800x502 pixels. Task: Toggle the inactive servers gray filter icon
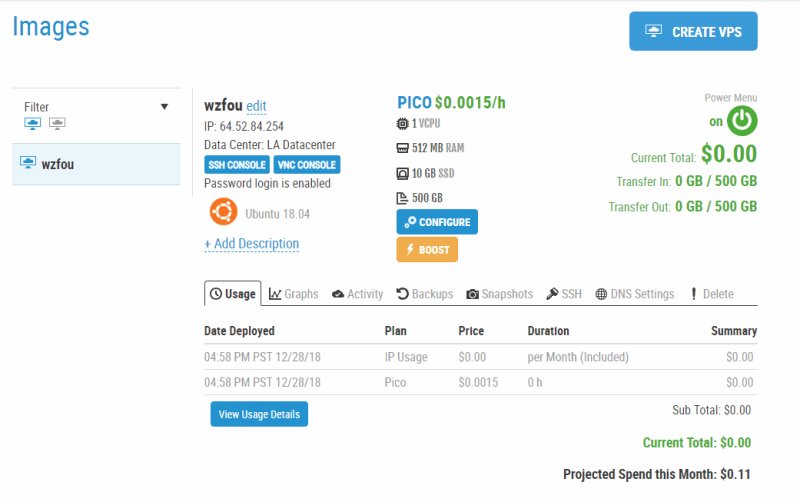click(57, 123)
